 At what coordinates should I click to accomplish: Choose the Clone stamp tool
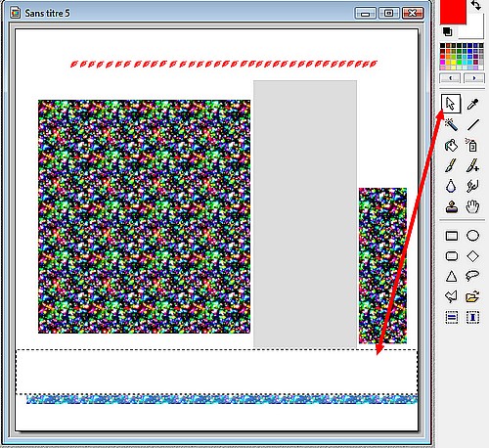451,206
